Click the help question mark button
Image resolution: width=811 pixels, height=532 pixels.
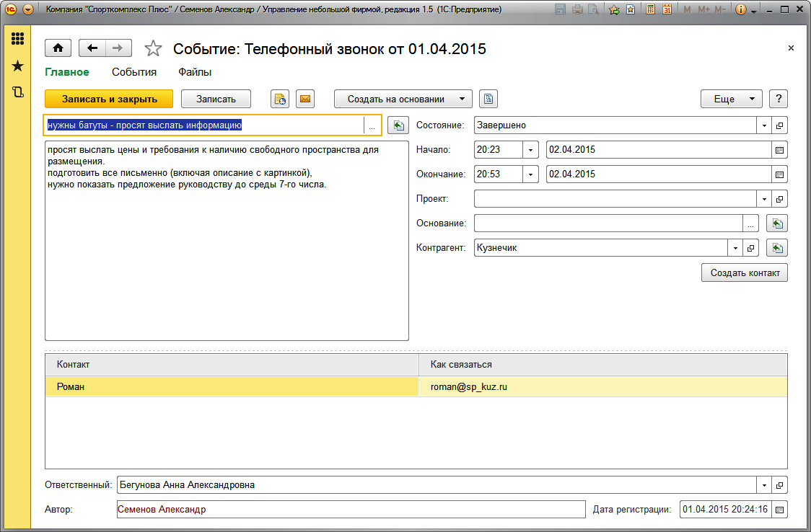pyautogui.click(x=778, y=99)
